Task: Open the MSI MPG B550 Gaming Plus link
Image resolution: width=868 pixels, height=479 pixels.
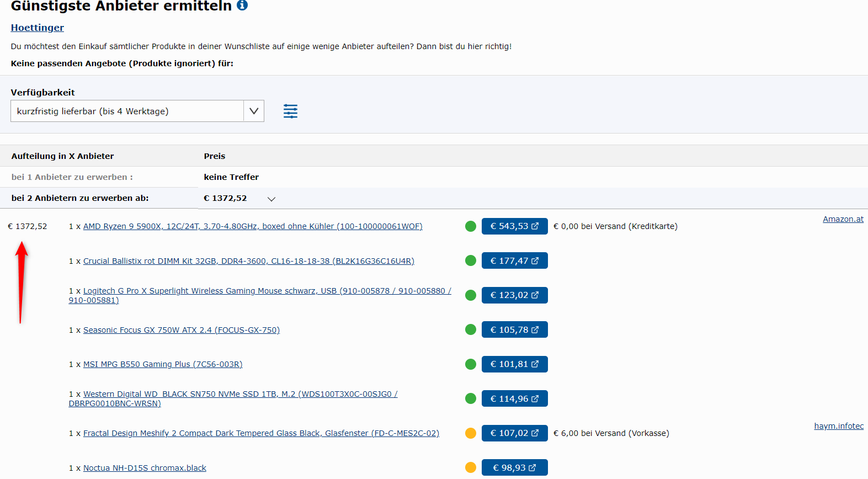Action: 163,364
